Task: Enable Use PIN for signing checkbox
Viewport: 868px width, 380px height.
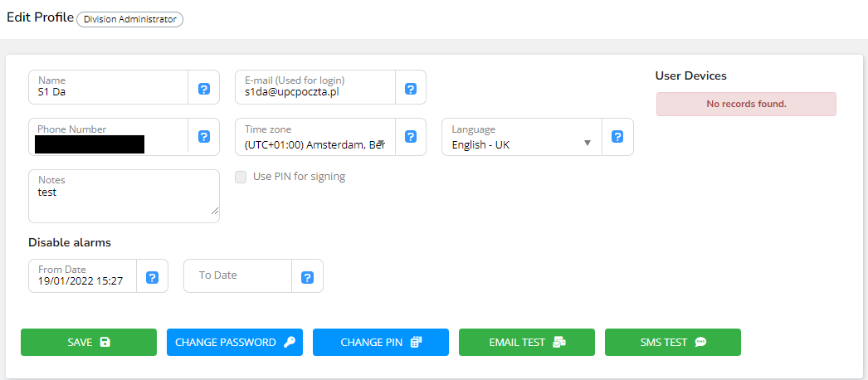Action: 241,177
